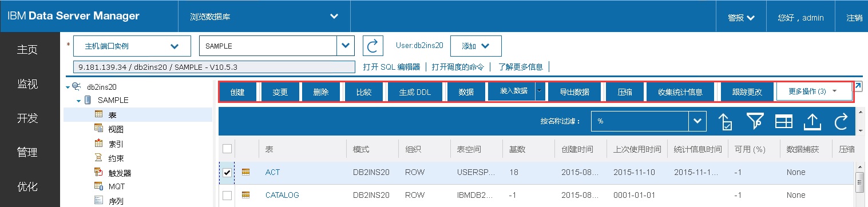Screen dimensions: 868x207
Task: Open the 主机:端口:实例 dropdown
Action: [x=132, y=46]
